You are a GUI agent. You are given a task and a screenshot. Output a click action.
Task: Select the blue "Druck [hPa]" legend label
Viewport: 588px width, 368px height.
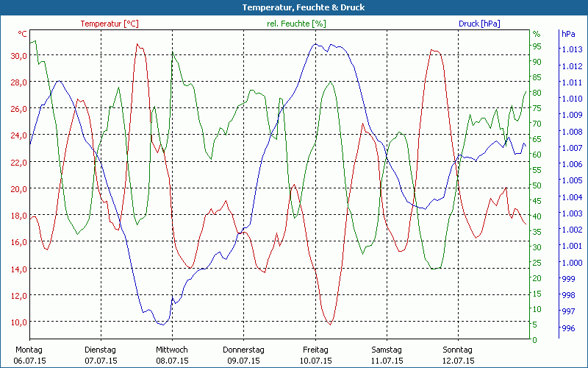coord(479,24)
